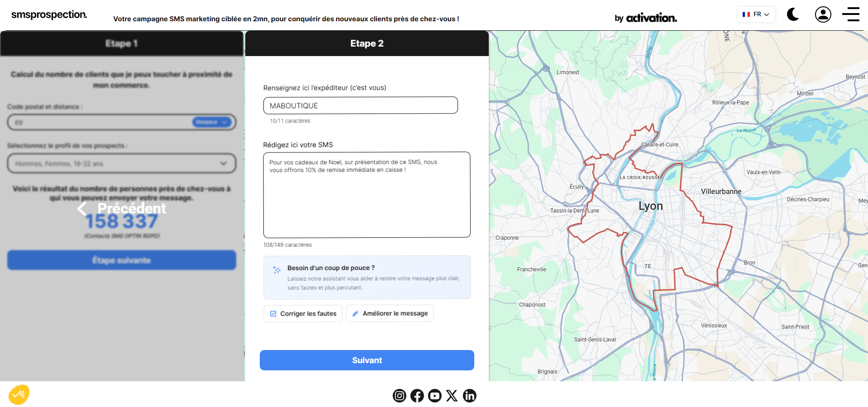Open the Facebook social icon
This screenshot has height=407, width=868.
tap(417, 396)
